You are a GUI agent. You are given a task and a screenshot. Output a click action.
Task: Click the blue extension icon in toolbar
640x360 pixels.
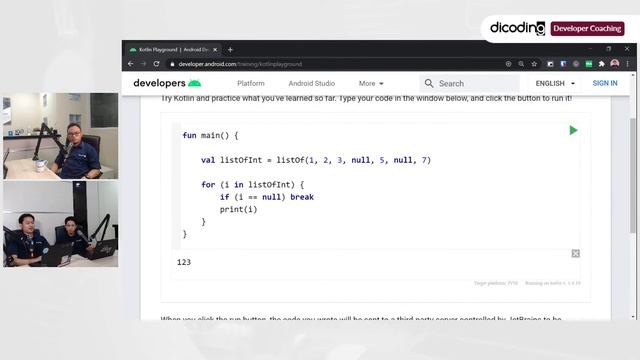click(x=563, y=64)
